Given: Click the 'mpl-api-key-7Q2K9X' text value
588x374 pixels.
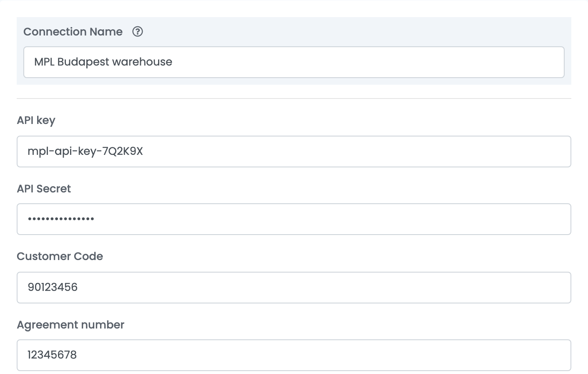Looking at the screenshot, I should 85,152.
